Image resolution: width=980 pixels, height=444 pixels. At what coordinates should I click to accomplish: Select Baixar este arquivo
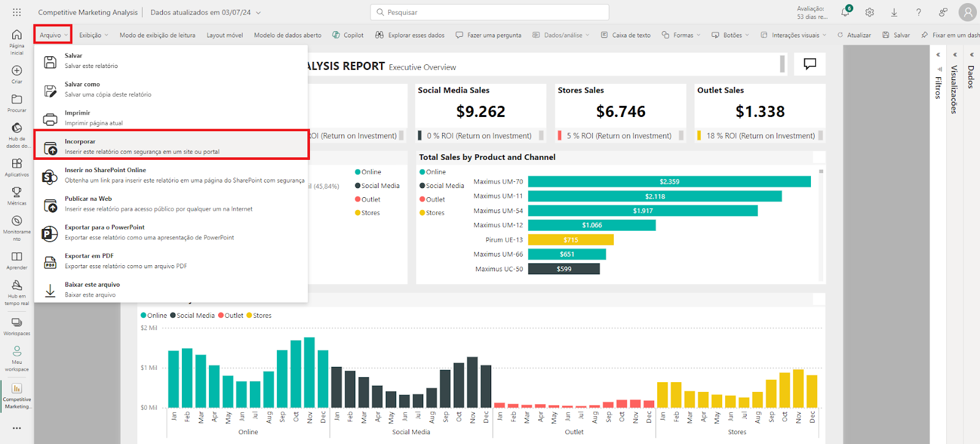pyautogui.click(x=171, y=289)
